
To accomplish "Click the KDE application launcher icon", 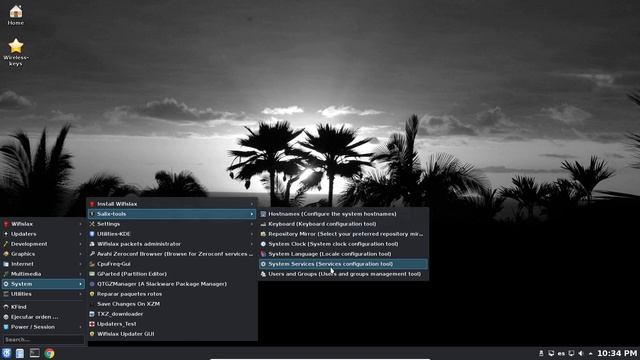I will pos(6,353).
